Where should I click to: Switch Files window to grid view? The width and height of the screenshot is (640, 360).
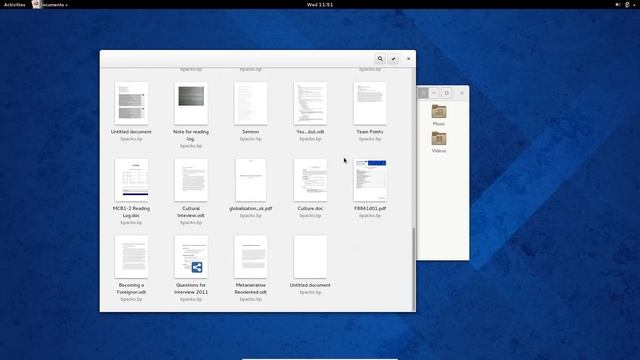(x=423, y=93)
